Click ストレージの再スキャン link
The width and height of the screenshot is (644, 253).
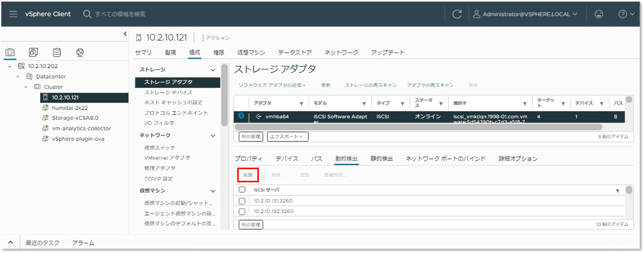coord(370,85)
